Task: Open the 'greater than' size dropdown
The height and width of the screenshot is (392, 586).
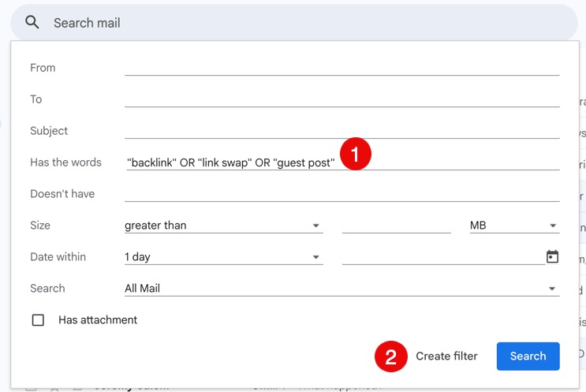Action: 223,226
